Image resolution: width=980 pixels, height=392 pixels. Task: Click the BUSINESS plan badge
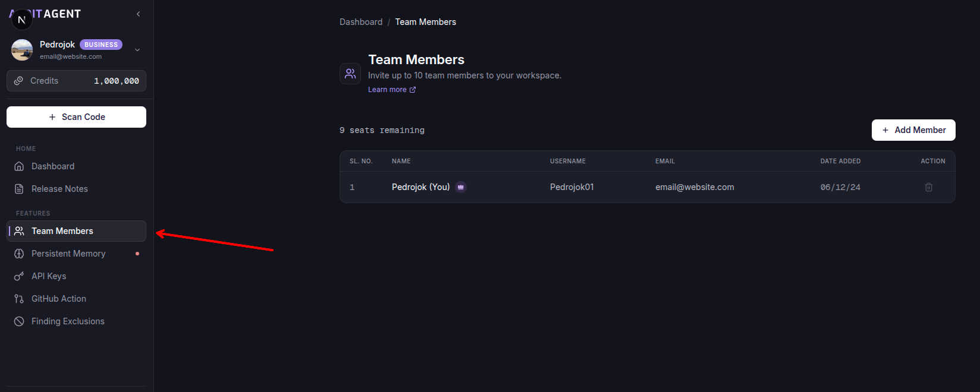[x=101, y=45]
